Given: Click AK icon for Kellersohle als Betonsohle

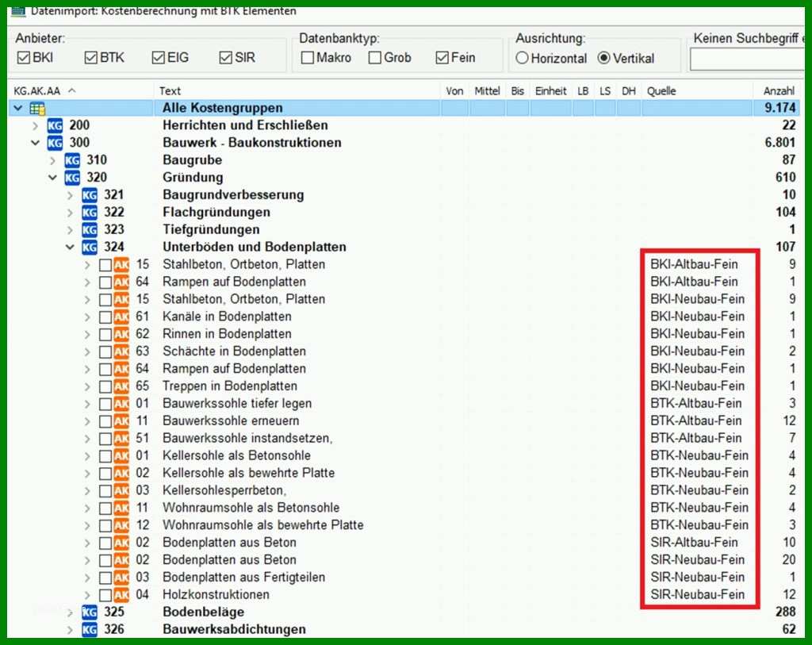Looking at the screenshot, I should coord(121,456).
